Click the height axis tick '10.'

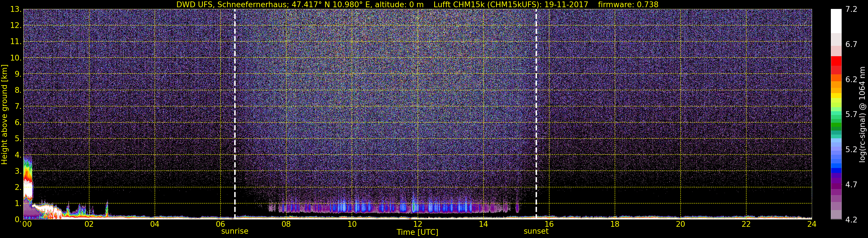16,58
